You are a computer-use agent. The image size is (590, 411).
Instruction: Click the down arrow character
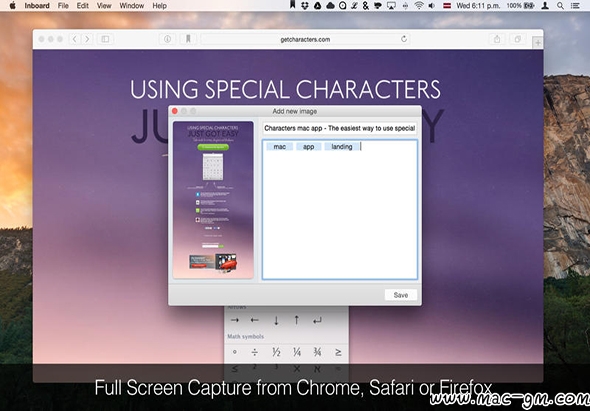click(x=276, y=320)
